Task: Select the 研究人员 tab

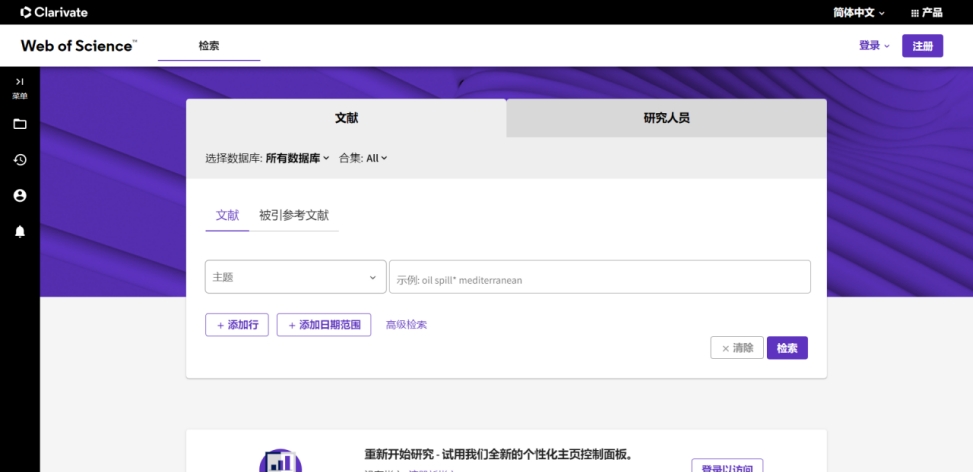Action: click(666, 118)
